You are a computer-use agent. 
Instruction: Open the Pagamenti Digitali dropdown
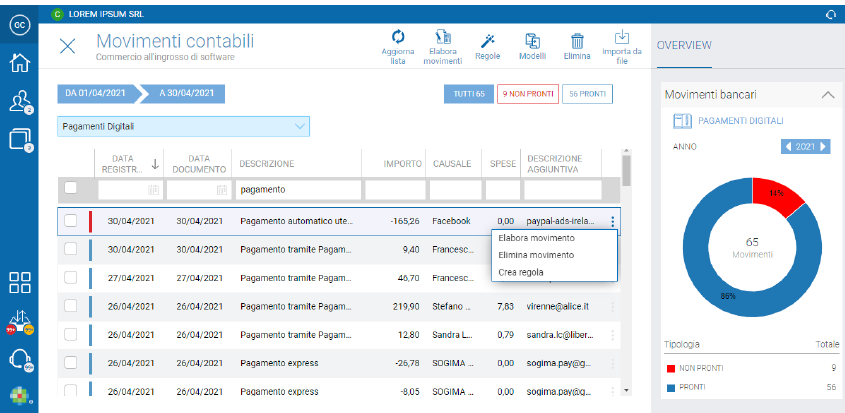coord(183,127)
